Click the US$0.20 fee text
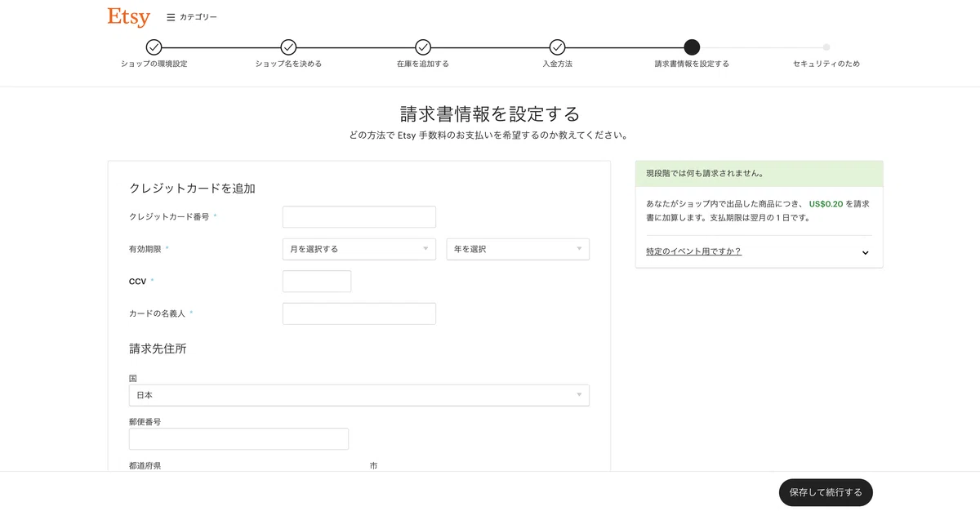The width and height of the screenshot is (980, 511). click(826, 202)
